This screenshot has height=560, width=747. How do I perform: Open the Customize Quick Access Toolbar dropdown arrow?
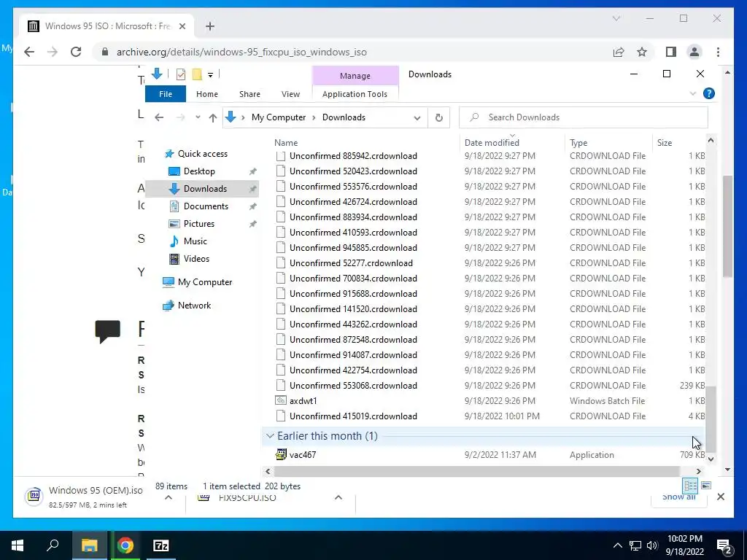pyautogui.click(x=210, y=75)
